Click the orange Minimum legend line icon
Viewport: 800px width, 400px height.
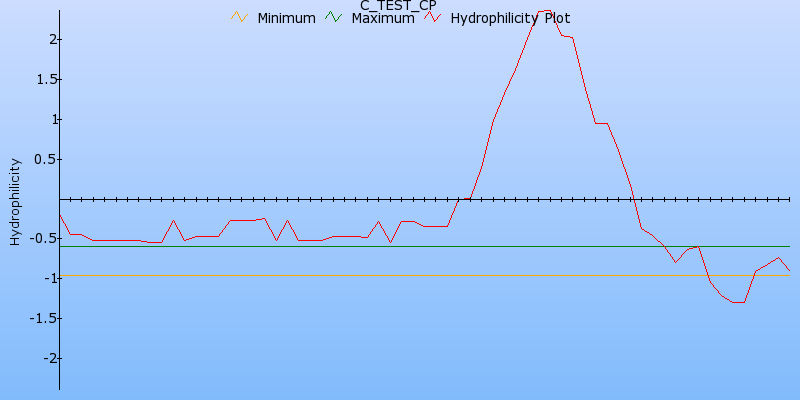pyautogui.click(x=238, y=17)
